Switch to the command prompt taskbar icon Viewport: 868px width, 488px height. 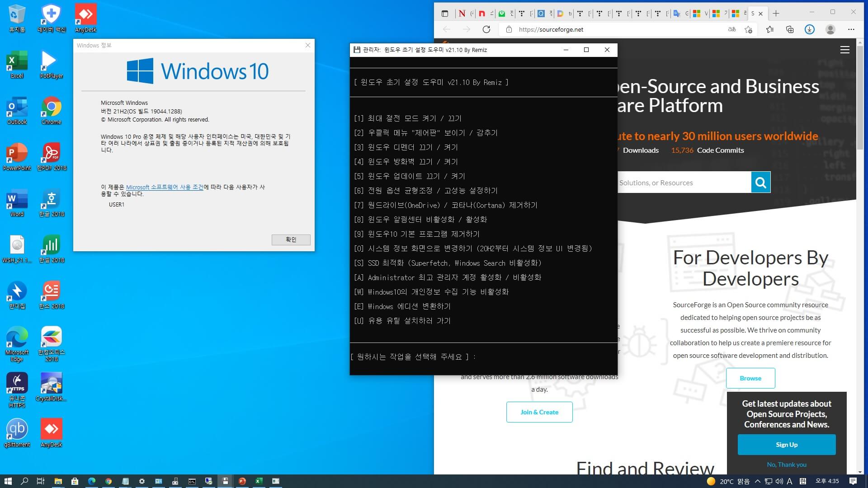point(192,481)
